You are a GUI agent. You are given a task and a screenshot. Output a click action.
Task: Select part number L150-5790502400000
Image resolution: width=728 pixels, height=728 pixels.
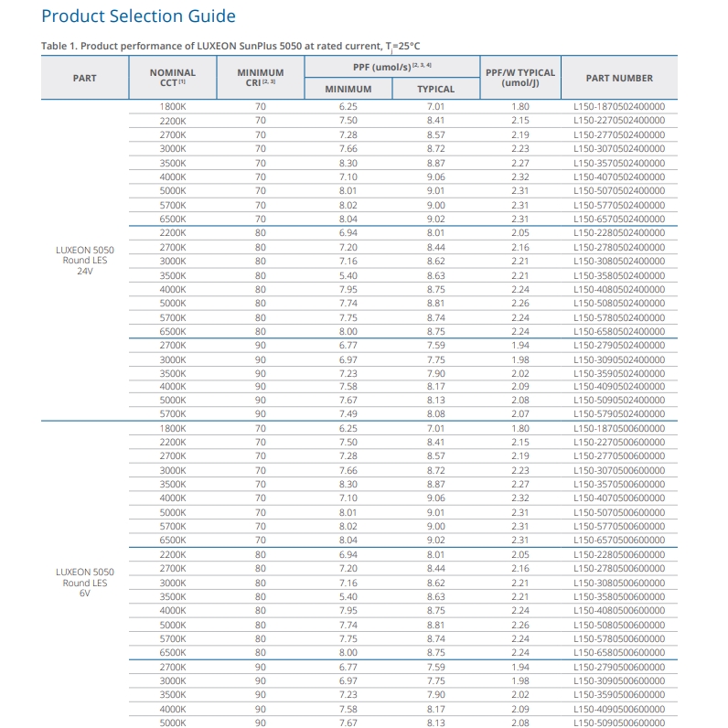click(x=619, y=413)
